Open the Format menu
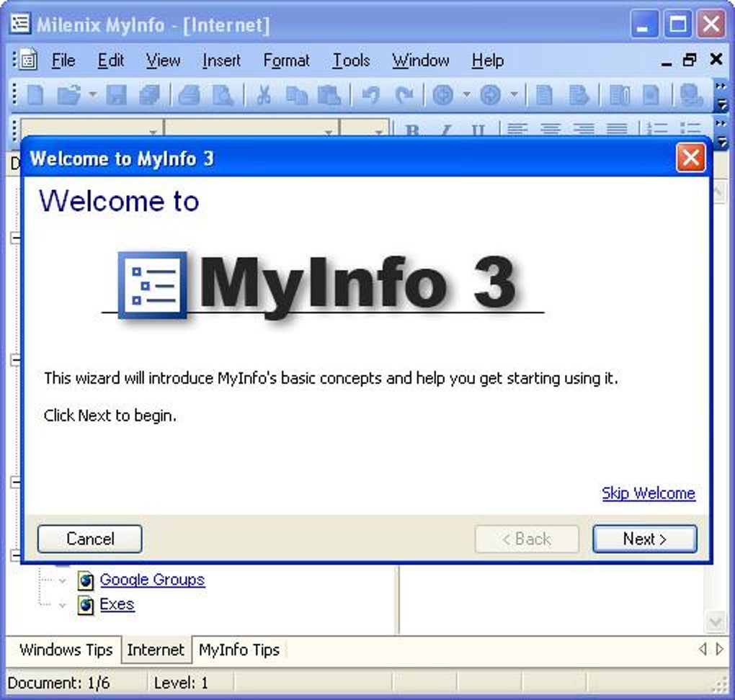The image size is (735, 700). (286, 60)
